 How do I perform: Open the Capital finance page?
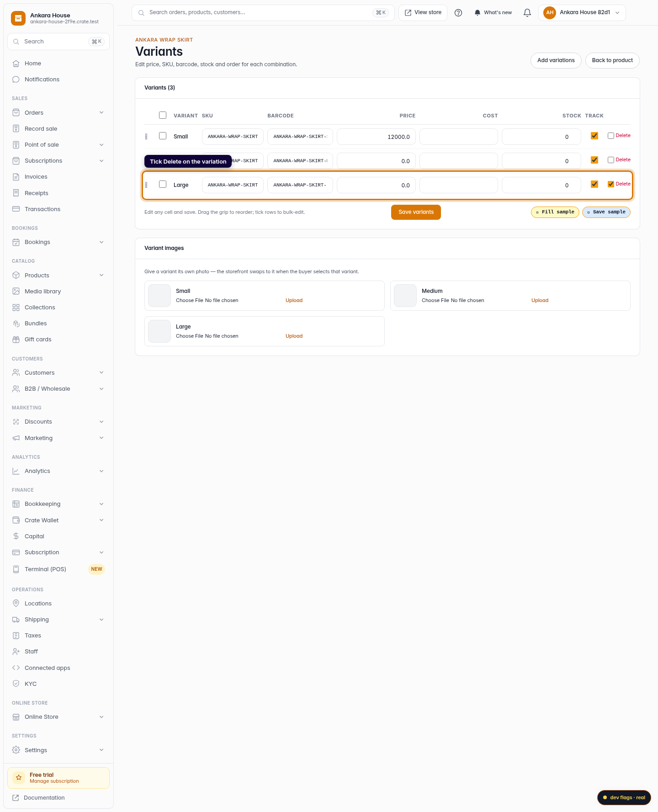tap(58, 536)
